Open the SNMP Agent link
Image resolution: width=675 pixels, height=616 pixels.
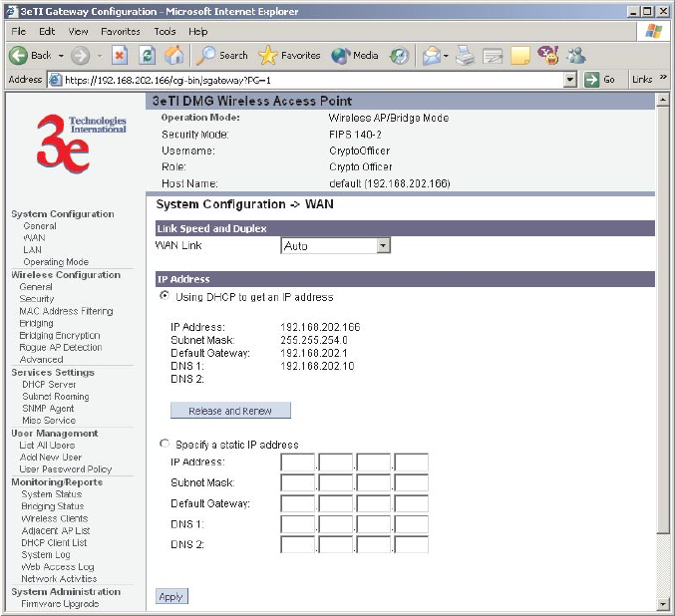pyautogui.click(x=48, y=408)
